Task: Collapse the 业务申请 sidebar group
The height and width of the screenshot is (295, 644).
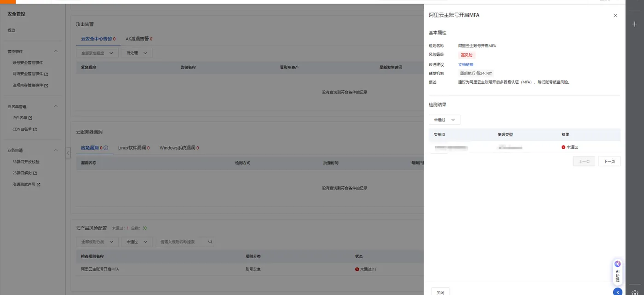Action: pyautogui.click(x=56, y=150)
